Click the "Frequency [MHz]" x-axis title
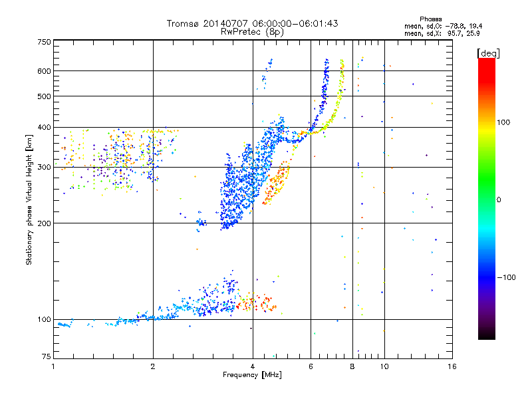The image size is (532, 399). (x=252, y=375)
